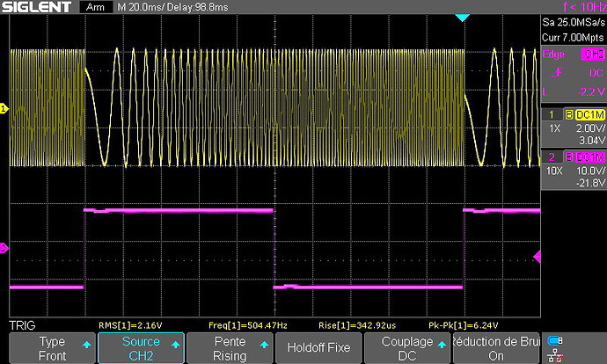The image size is (607, 364).
Task: Expand the Pente Rising slope options
Action: coord(230,348)
